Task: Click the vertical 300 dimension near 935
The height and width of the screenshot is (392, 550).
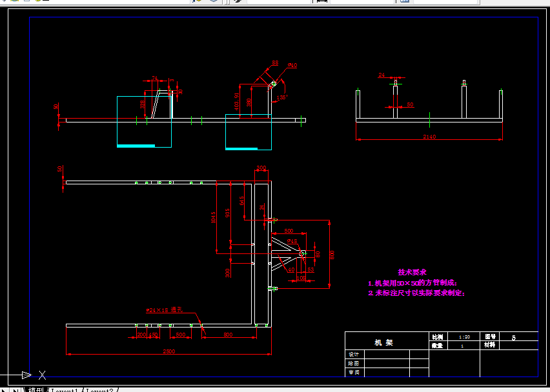Action: click(227, 273)
